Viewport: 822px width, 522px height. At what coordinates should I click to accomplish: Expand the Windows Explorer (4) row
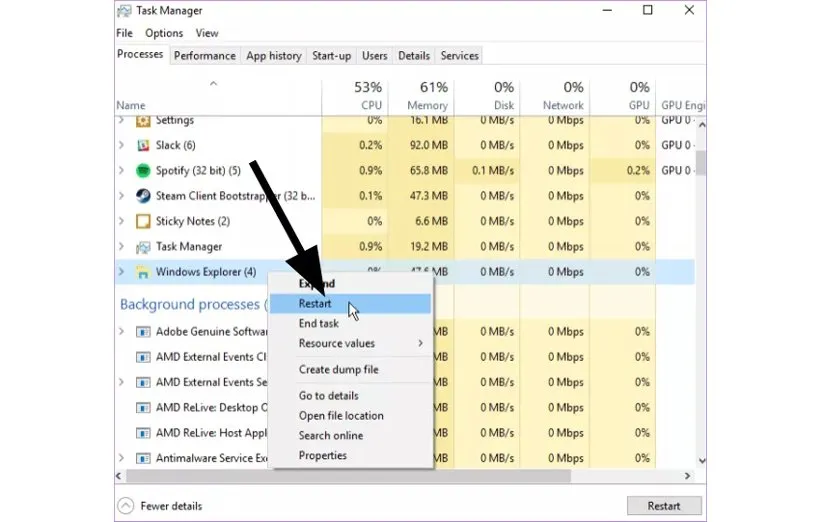(122, 272)
